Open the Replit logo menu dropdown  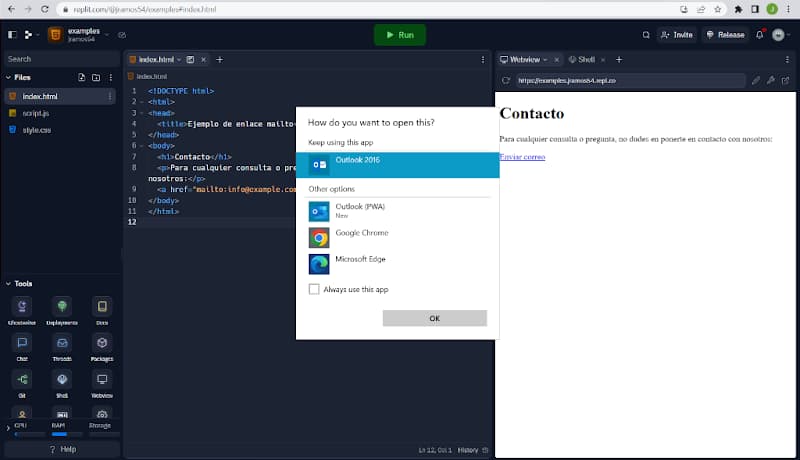tap(31, 35)
